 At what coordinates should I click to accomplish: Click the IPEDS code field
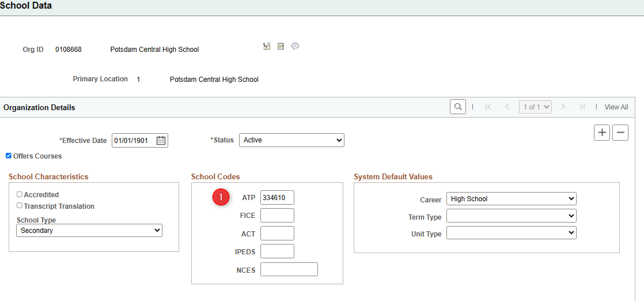click(x=277, y=251)
